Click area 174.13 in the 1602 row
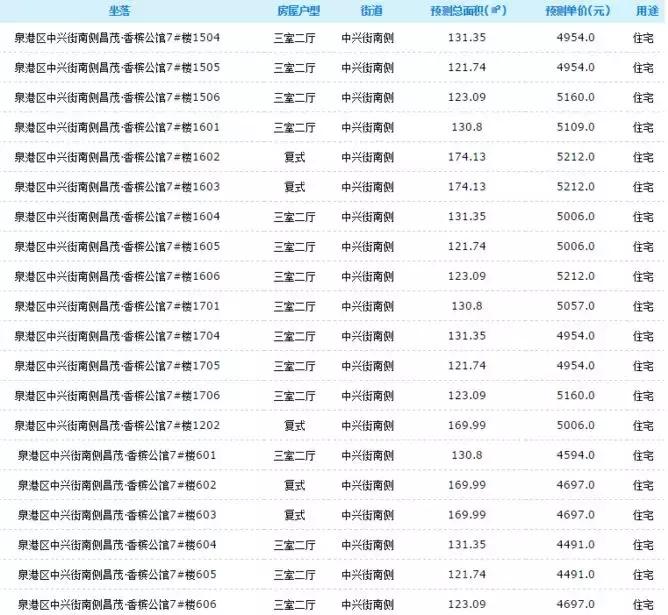This screenshot has height=615, width=668. pos(467,157)
